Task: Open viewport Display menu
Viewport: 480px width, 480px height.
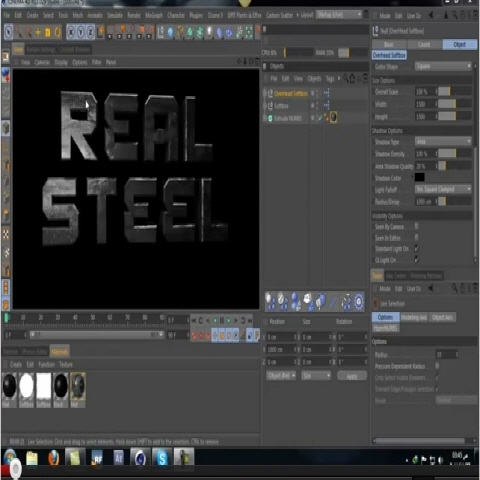Action: coord(61,62)
